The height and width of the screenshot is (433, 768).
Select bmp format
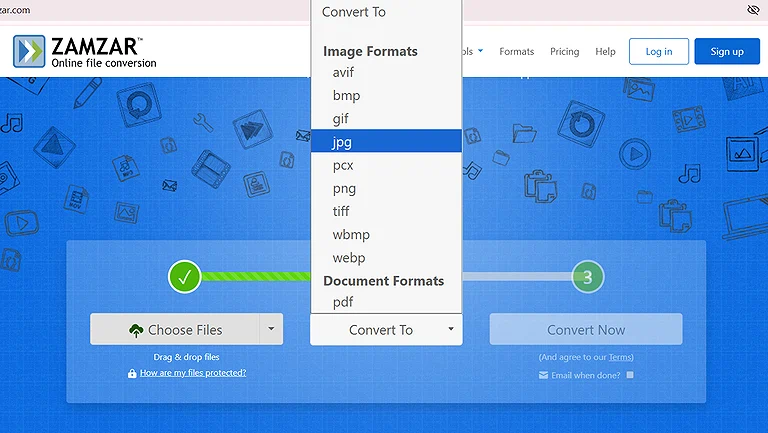386,96
